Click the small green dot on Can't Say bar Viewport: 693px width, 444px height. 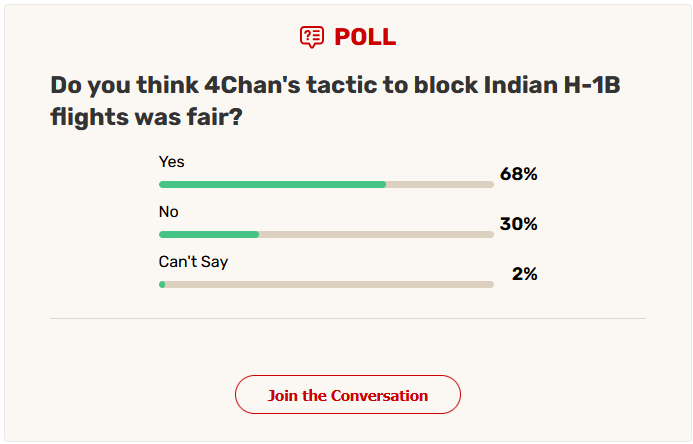pos(162,285)
